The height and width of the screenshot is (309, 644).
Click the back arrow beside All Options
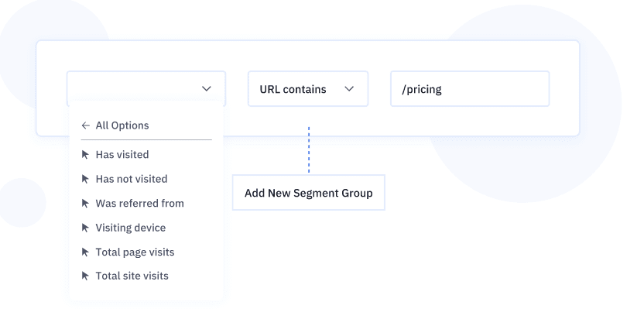point(85,125)
